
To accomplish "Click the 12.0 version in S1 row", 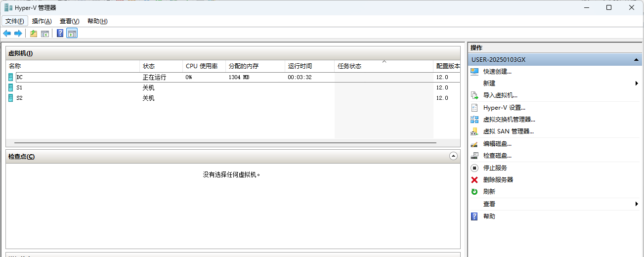I will pyautogui.click(x=442, y=87).
